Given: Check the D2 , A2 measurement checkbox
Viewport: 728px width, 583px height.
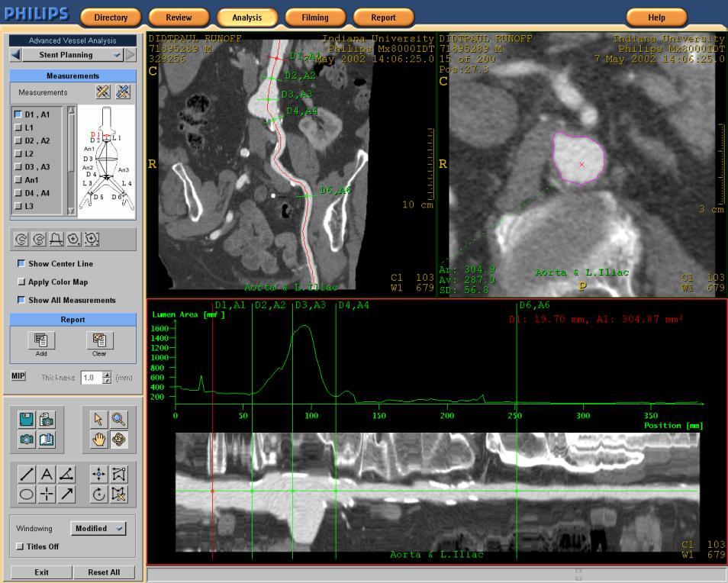Looking at the screenshot, I should pyautogui.click(x=18, y=140).
